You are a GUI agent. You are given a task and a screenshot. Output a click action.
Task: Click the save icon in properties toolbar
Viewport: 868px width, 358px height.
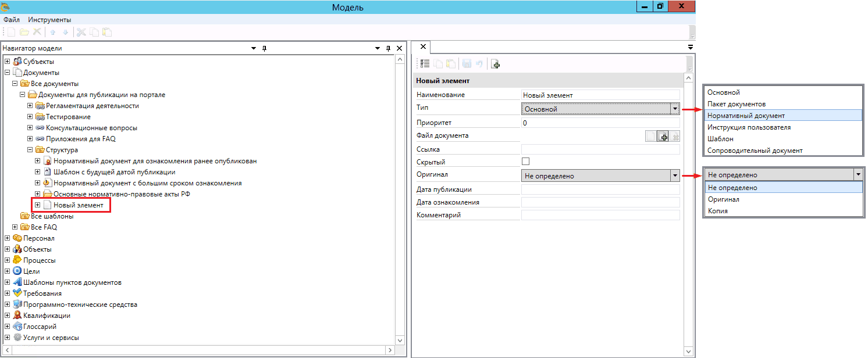coord(466,65)
